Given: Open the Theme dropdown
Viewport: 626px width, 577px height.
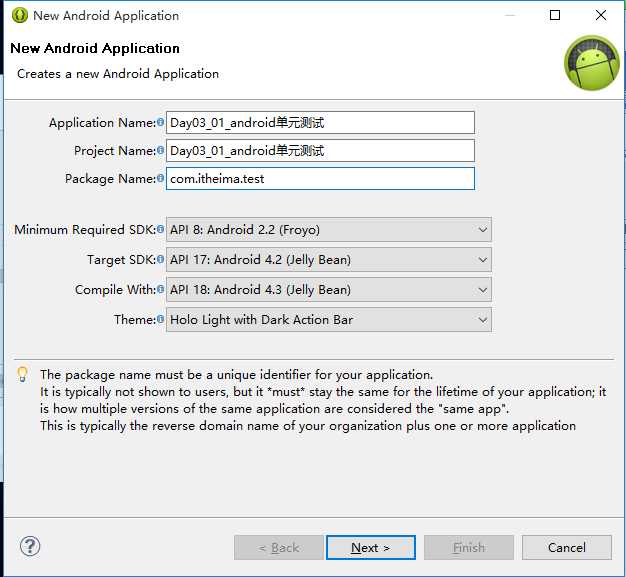Looking at the screenshot, I should pyautogui.click(x=329, y=319).
